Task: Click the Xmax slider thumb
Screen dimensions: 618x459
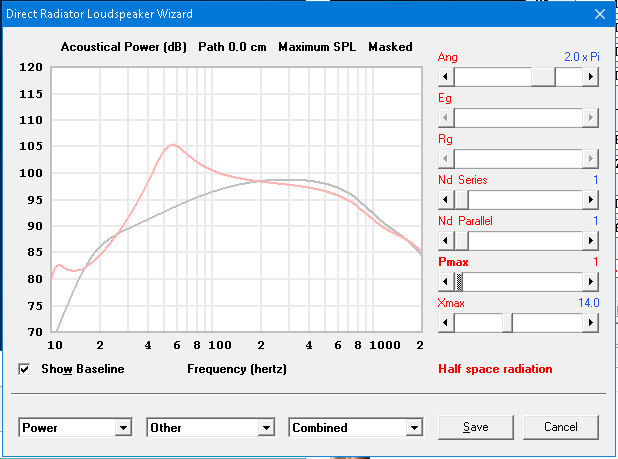Action: [x=507, y=322]
